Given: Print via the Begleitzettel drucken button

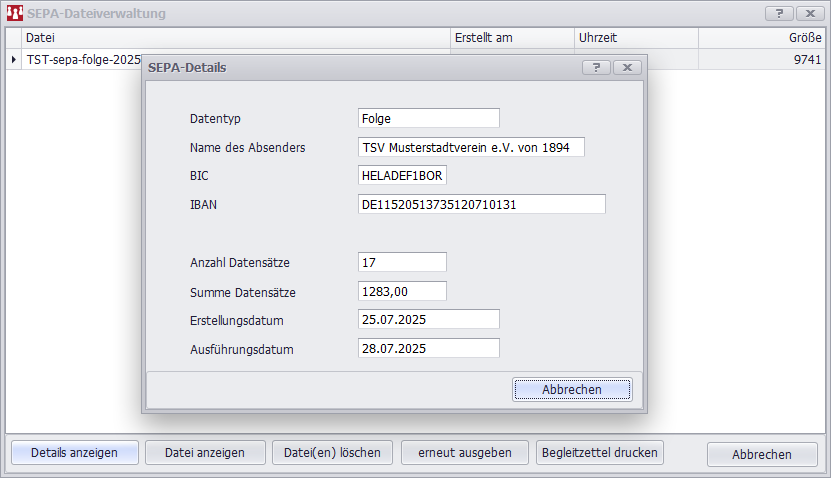Looking at the screenshot, I should [x=600, y=453].
